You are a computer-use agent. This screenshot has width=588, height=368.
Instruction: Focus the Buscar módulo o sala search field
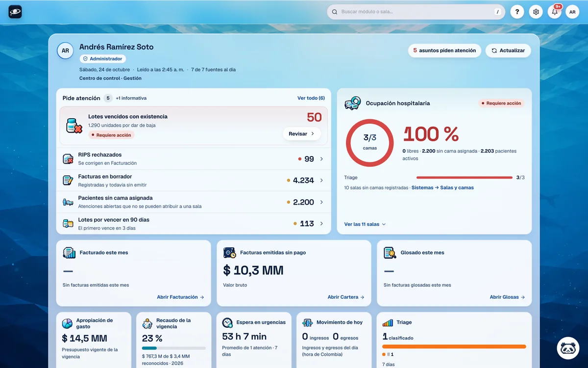(x=416, y=12)
